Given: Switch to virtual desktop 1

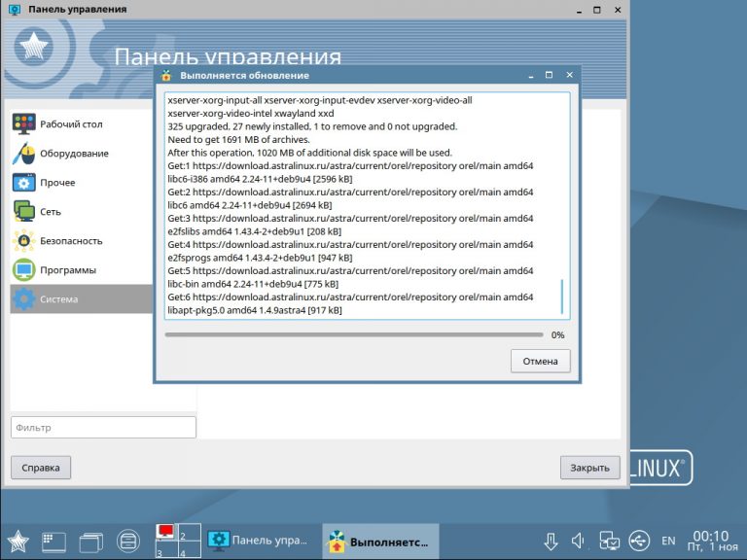Looking at the screenshot, I should coord(166,533).
